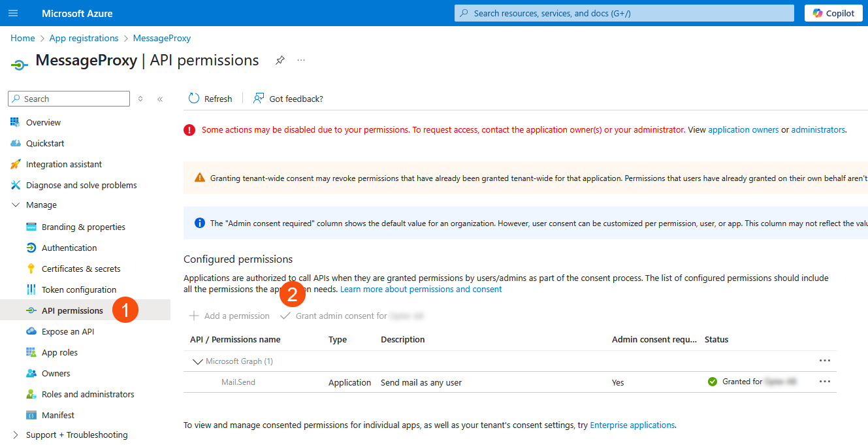
Task: Focus the sidebar menu search field
Action: [x=69, y=99]
